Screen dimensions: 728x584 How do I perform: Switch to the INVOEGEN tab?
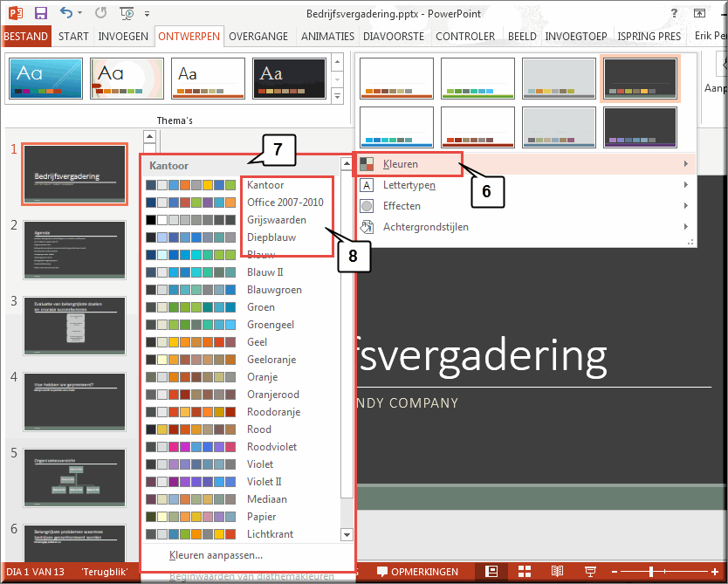(x=123, y=36)
